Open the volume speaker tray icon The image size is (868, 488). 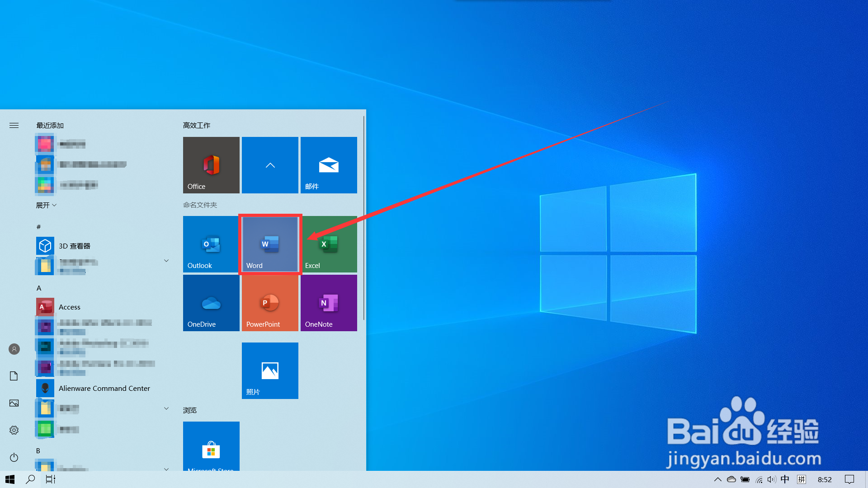click(772, 479)
